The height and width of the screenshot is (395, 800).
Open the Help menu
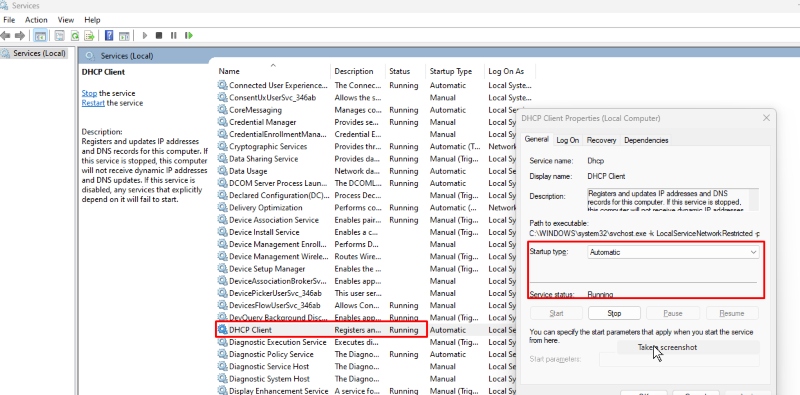pos(92,20)
